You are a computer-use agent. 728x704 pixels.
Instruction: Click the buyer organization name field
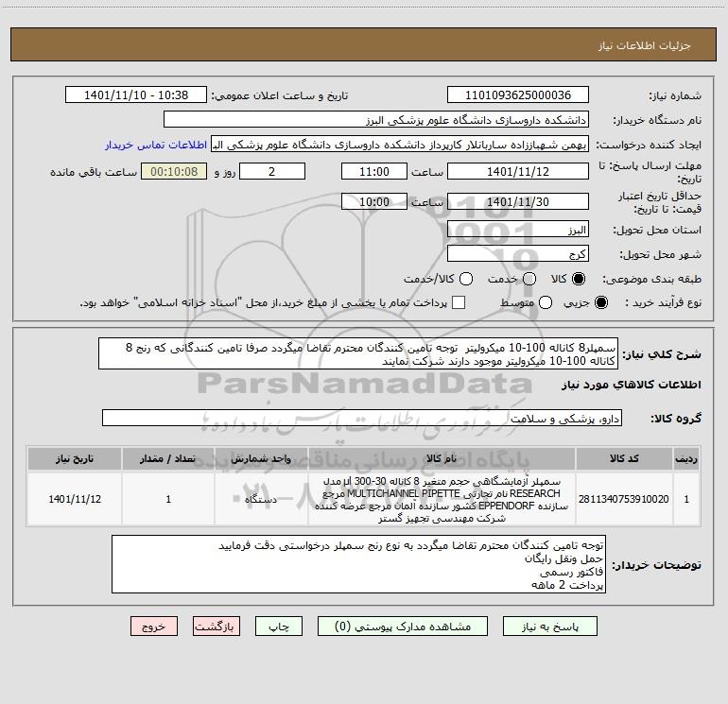[x=376, y=120]
